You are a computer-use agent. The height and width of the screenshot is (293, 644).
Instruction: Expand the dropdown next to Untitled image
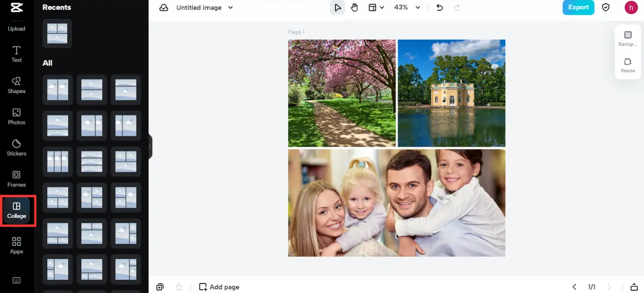[x=230, y=8]
